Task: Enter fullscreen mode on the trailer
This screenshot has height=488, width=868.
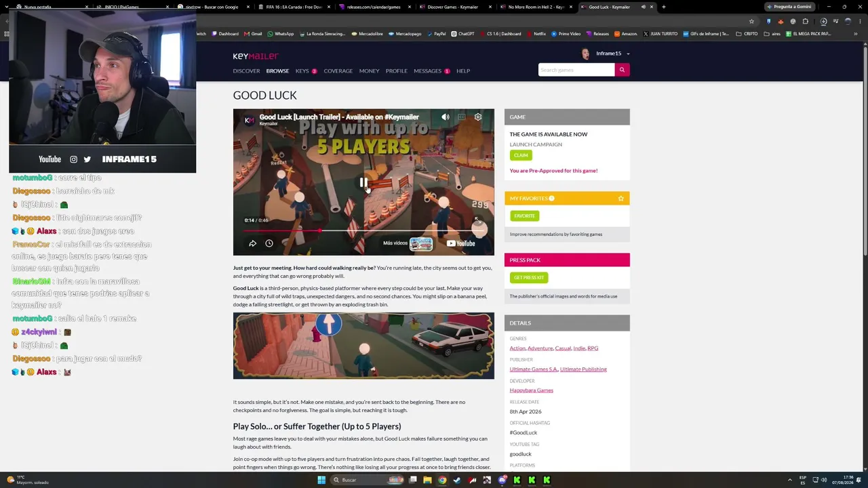Action: 477,220
